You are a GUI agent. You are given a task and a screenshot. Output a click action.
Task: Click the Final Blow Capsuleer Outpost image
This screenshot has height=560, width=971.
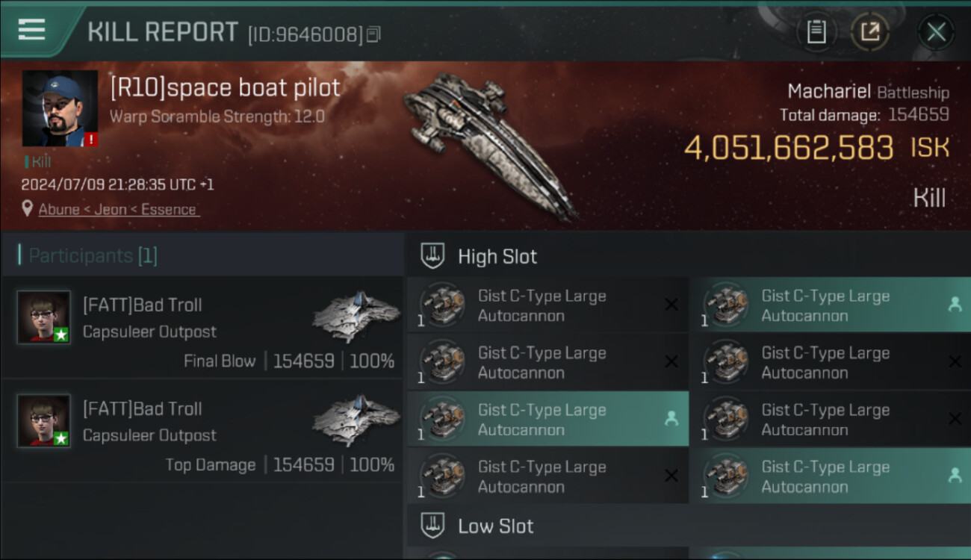[356, 316]
